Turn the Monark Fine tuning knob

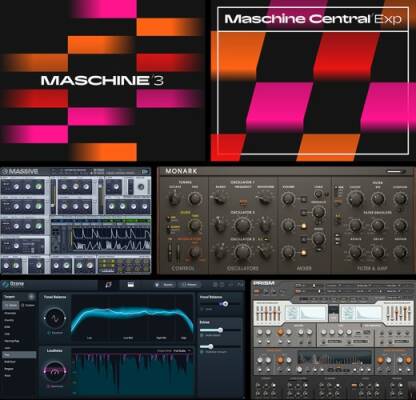pos(195,199)
